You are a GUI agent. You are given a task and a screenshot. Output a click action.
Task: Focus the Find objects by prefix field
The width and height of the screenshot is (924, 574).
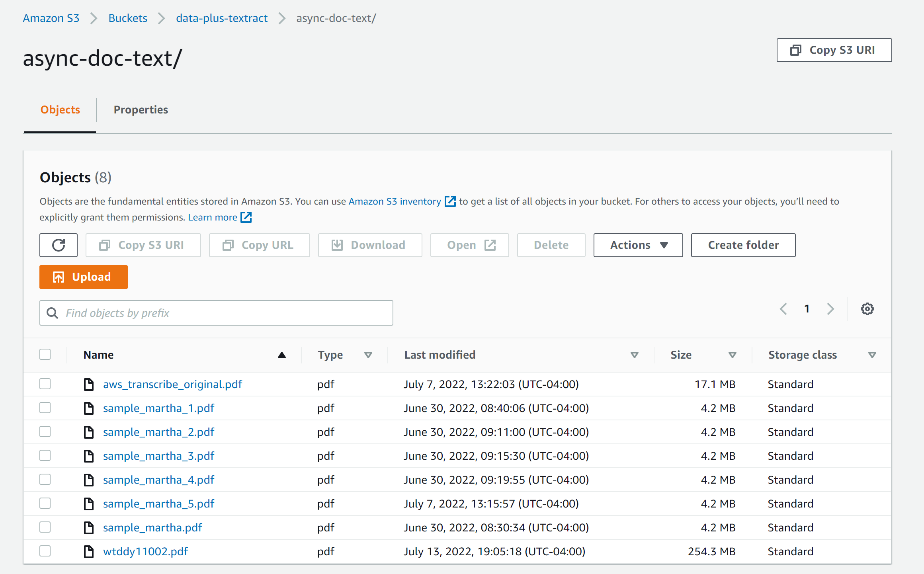216,313
